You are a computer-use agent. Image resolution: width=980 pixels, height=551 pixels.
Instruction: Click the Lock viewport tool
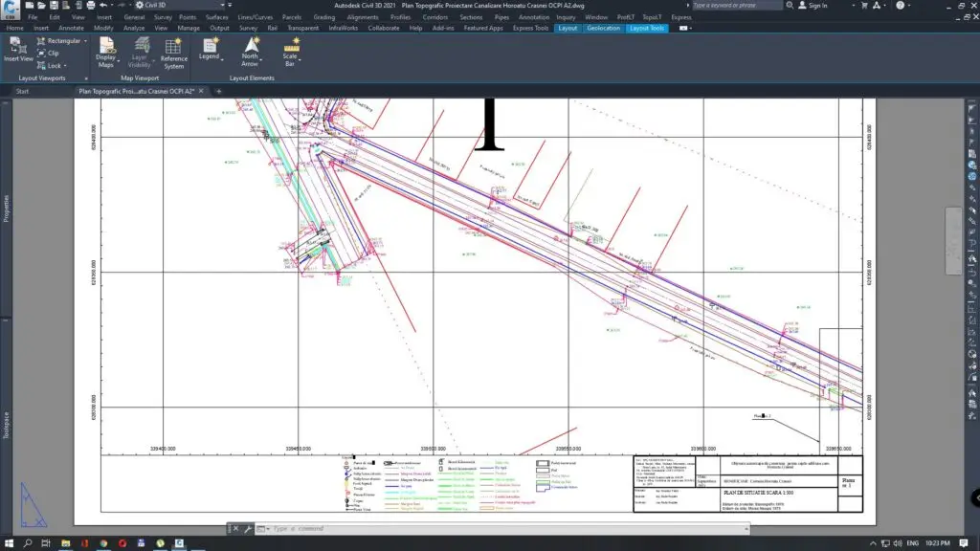pyautogui.click(x=50, y=66)
